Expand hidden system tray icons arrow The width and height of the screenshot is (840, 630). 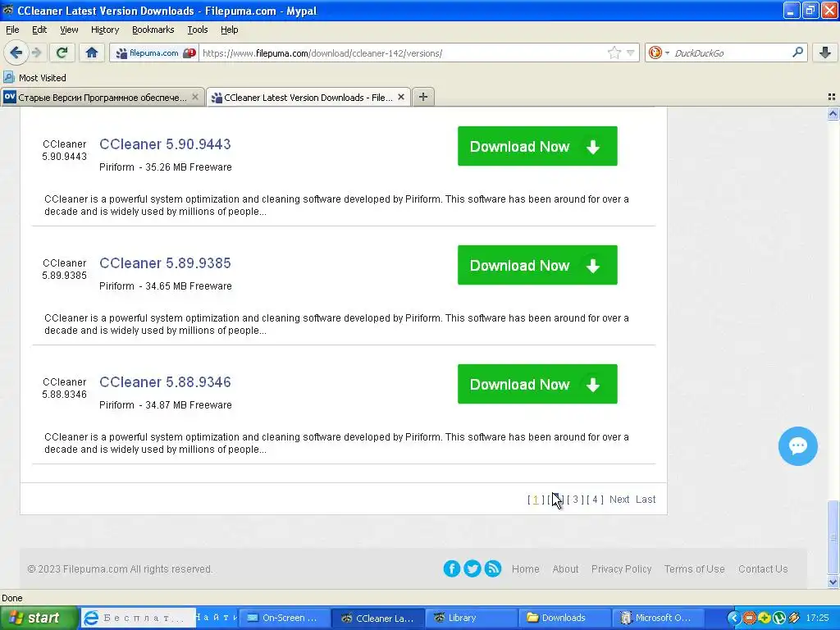(733, 618)
